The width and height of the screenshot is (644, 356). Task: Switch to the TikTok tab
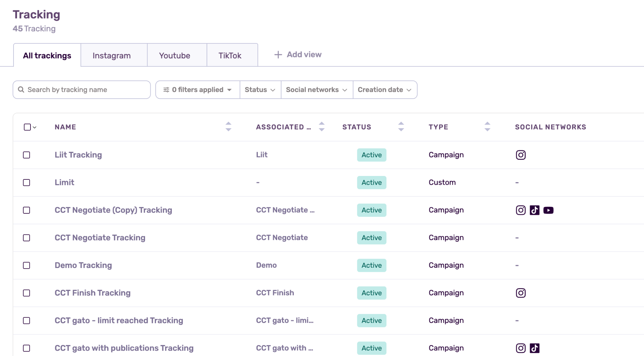click(230, 56)
